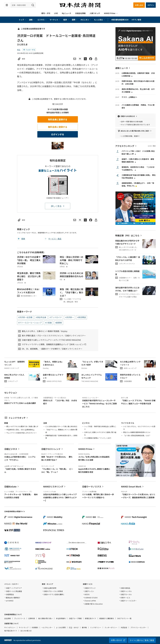This screenshot has height=644, width=160.
Task: Save article via bottom paperclip icon
Action: tap(19, 220)
